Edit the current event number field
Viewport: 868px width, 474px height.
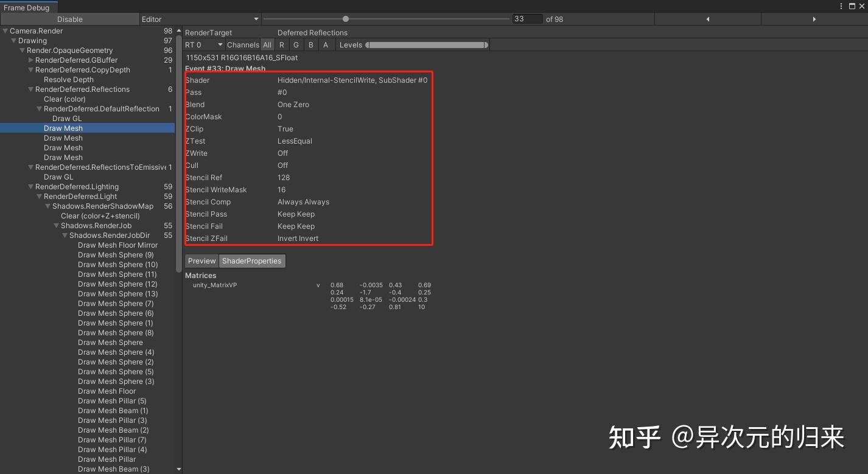pyautogui.click(x=527, y=19)
